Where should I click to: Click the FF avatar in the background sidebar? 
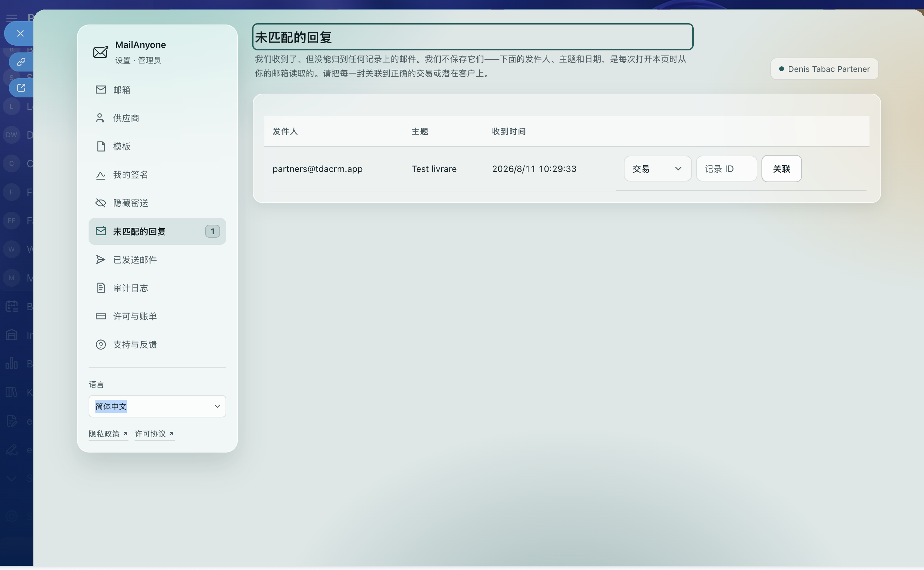tap(12, 221)
